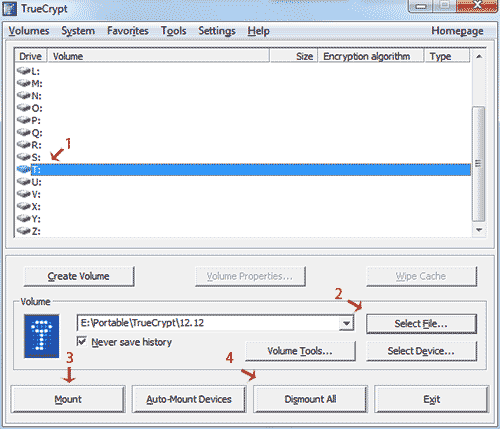Click the TrueCrypt title bar app icon
The height and width of the screenshot is (429, 500).
tap(9, 9)
